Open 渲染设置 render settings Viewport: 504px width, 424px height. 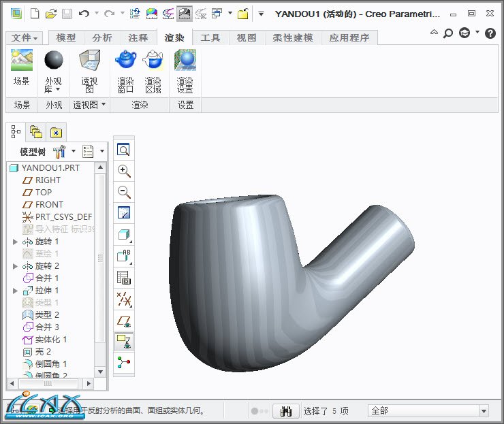tap(185, 71)
